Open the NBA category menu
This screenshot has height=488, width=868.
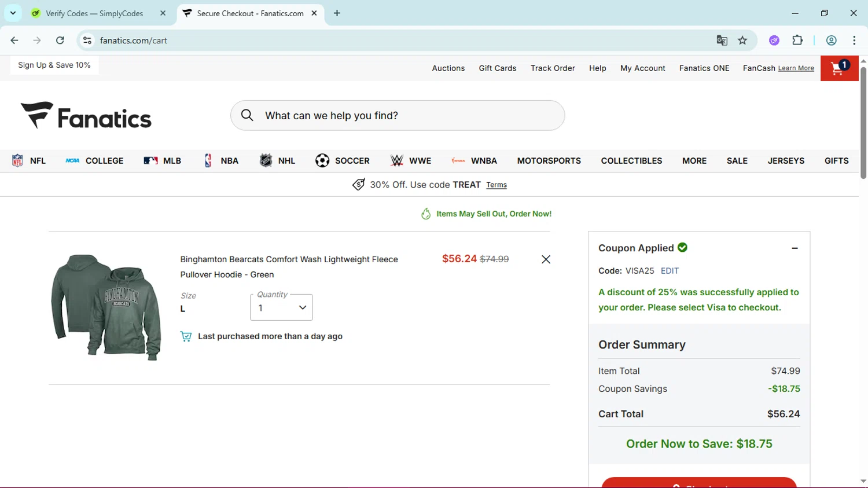[x=220, y=161]
